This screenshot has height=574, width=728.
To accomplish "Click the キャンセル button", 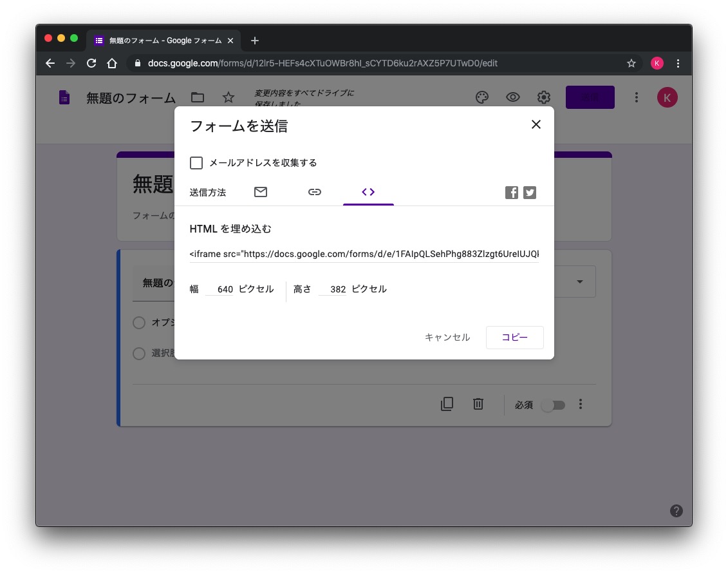I will [x=447, y=338].
